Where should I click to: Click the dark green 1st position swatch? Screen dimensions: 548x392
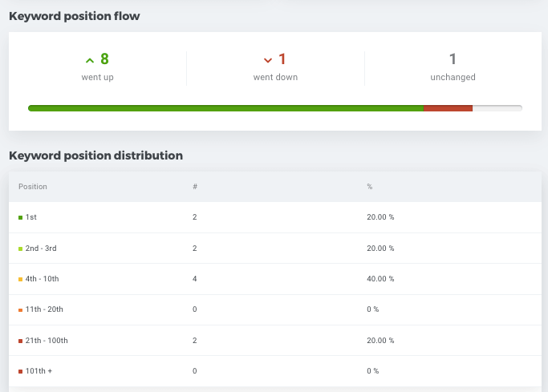point(20,217)
